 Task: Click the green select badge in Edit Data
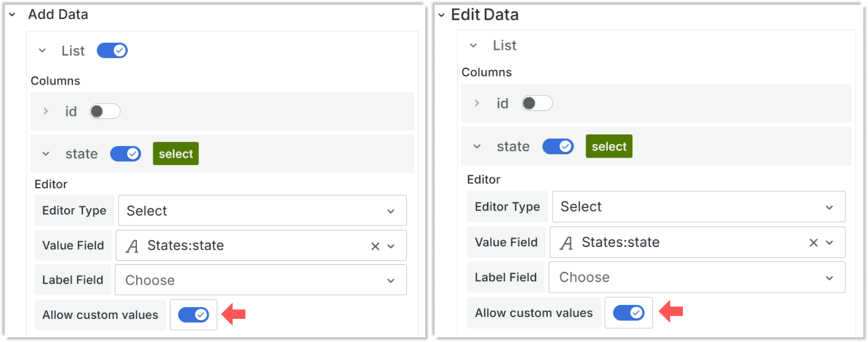[609, 146]
